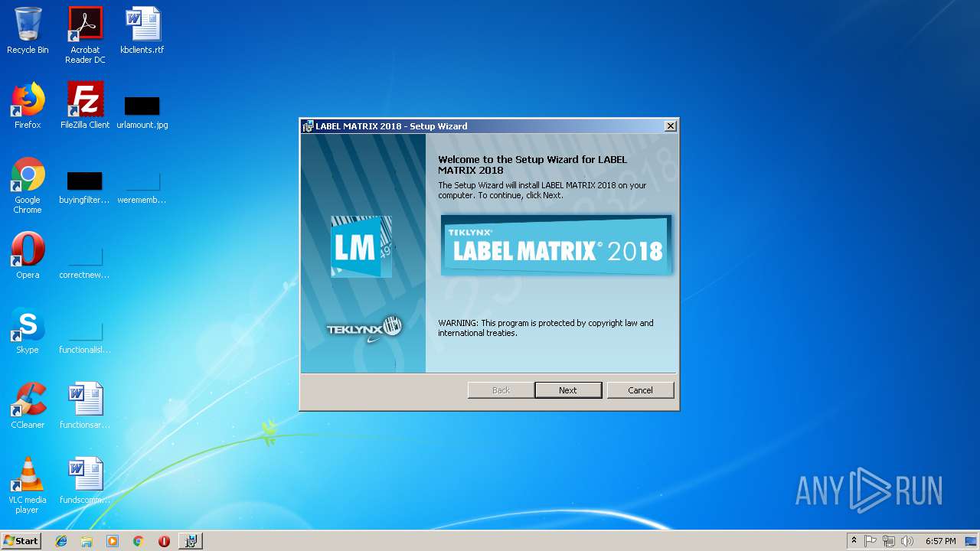Viewport: 980px width, 551px height.
Task: Select the correctnew desktop file
Action: pyautogui.click(x=84, y=263)
